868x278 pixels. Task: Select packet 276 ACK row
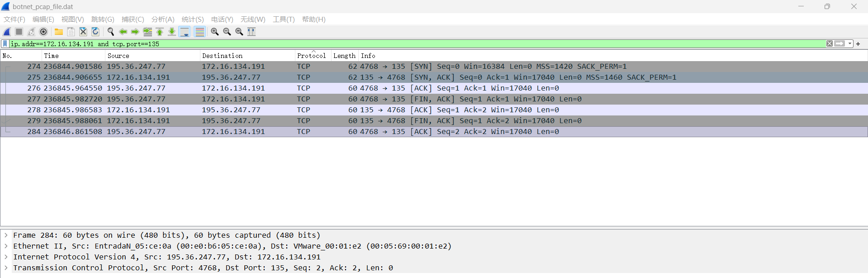pos(434,88)
